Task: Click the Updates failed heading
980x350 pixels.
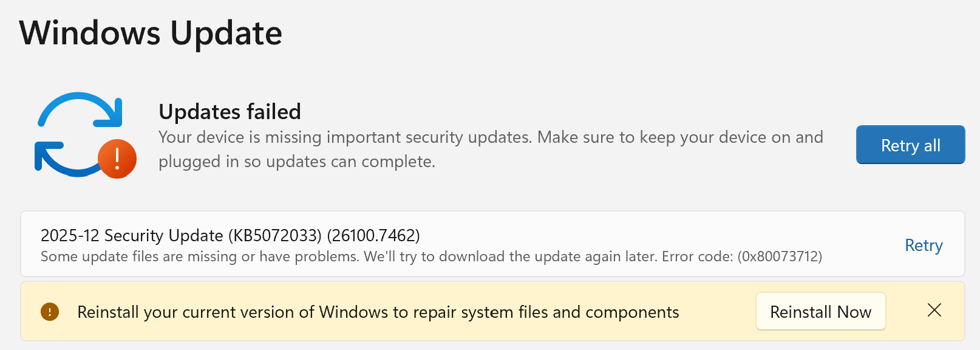Action: pos(230,112)
